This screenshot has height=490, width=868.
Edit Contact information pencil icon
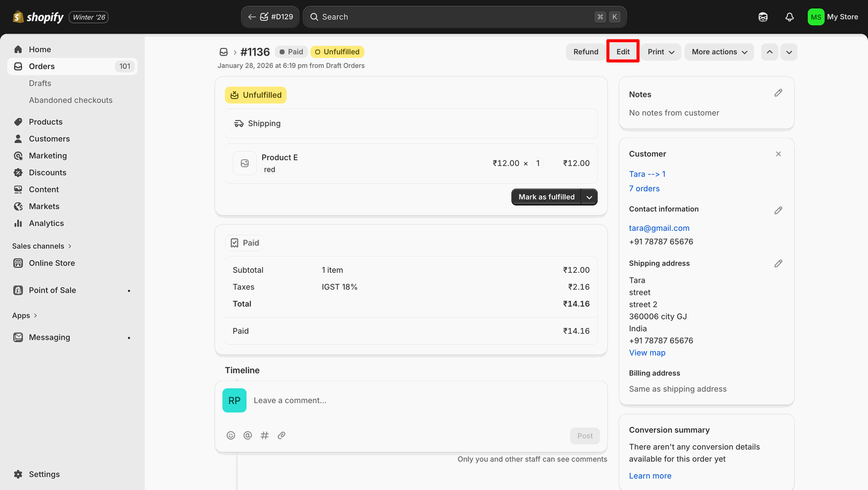tap(778, 210)
